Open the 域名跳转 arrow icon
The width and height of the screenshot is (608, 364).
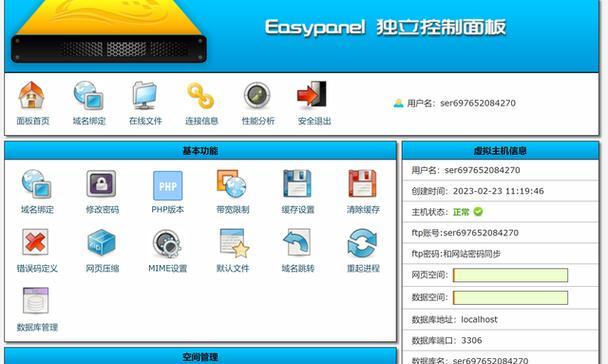(297, 242)
